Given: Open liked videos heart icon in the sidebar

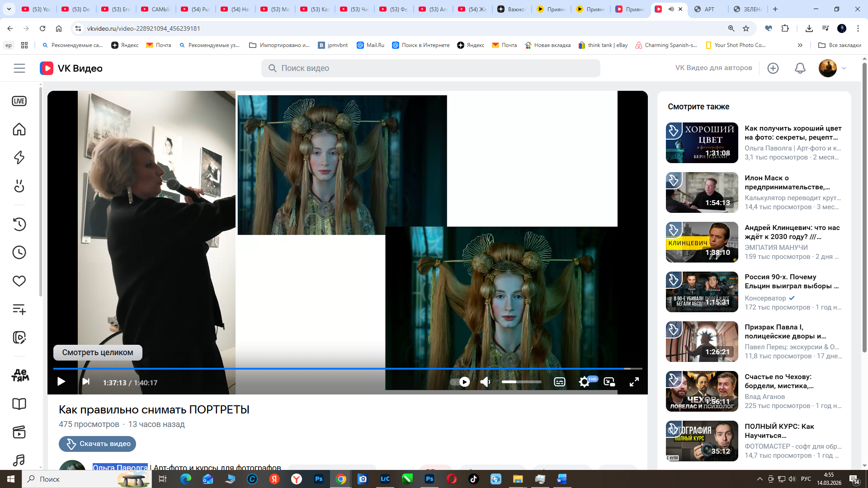Looking at the screenshot, I should (19, 281).
